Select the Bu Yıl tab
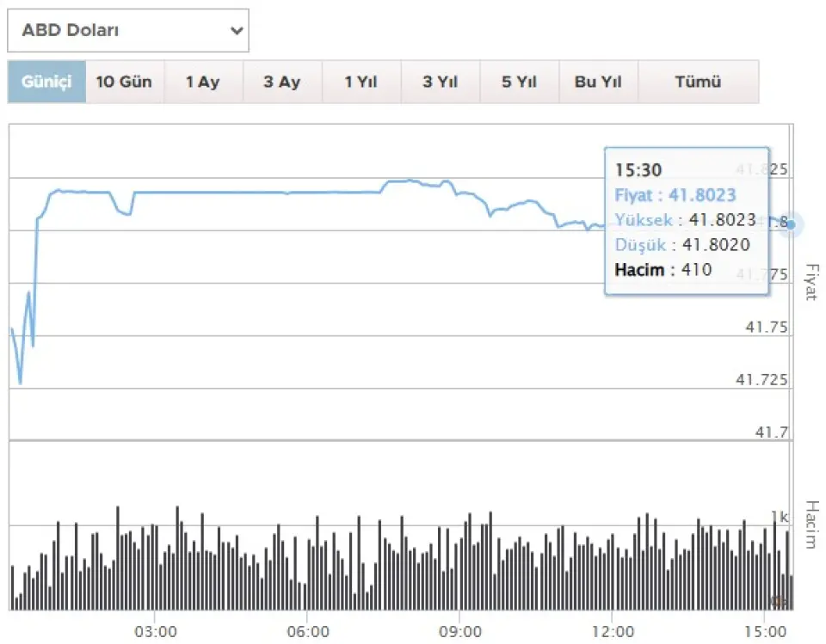 tap(598, 83)
